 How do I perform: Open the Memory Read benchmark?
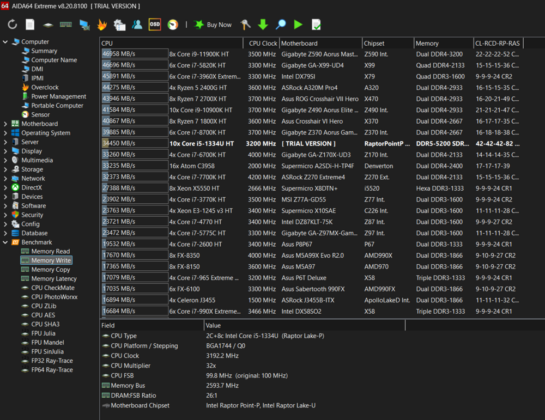50,251
